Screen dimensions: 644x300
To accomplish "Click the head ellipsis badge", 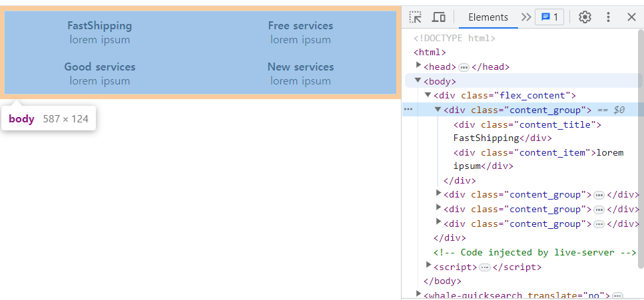I will (464, 67).
